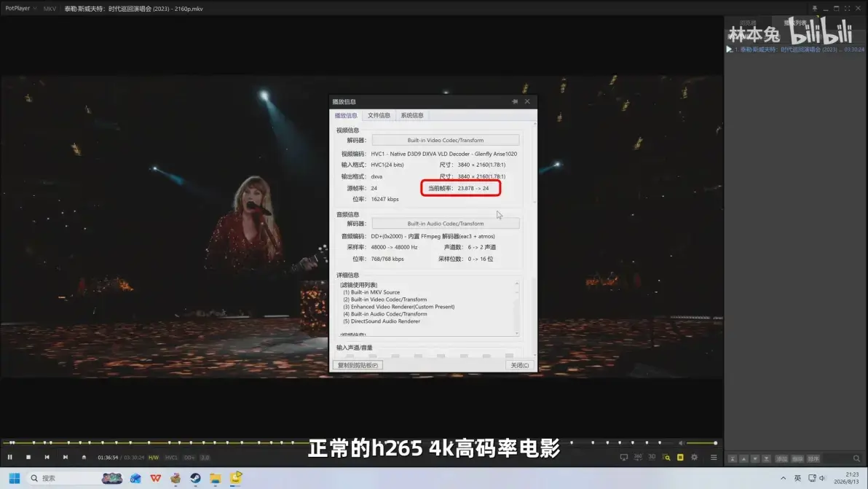The image size is (868, 489).
Task: Jump to the previous track
Action: pyautogui.click(x=47, y=458)
